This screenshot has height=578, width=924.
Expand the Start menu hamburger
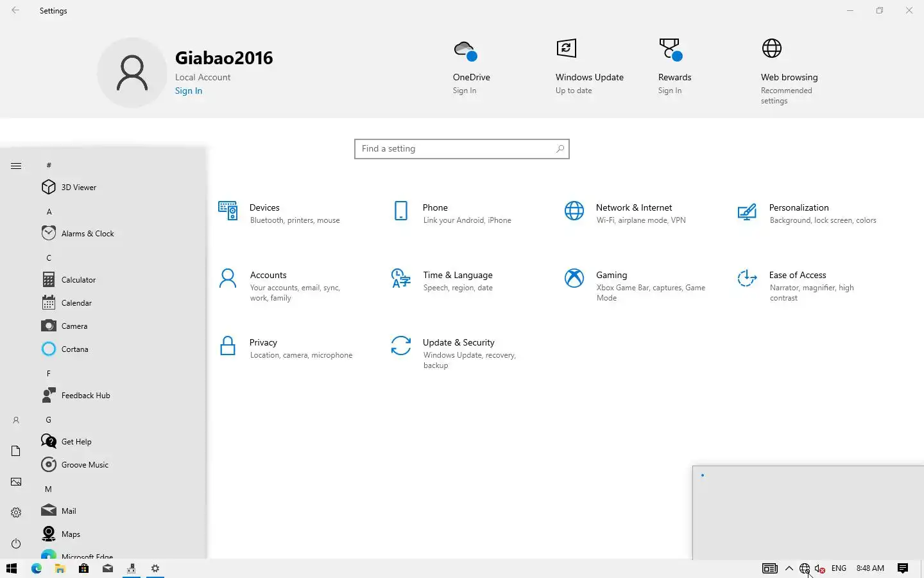[x=16, y=166]
